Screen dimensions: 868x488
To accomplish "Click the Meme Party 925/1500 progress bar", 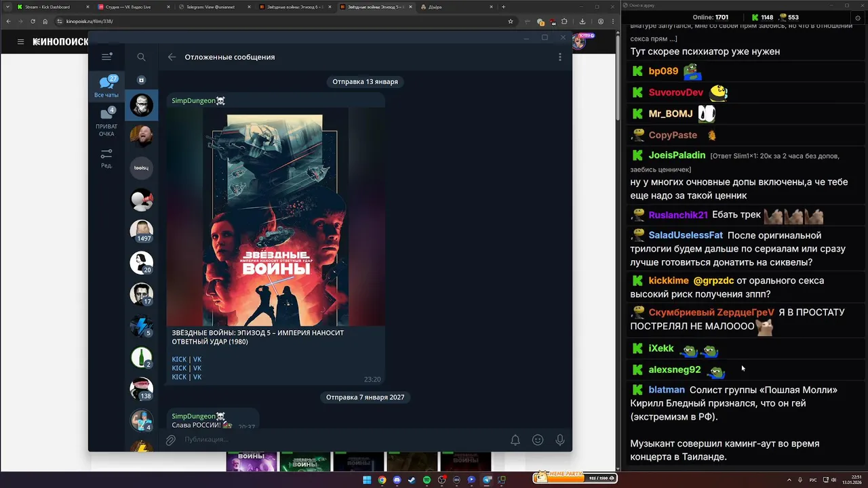I will [575, 478].
